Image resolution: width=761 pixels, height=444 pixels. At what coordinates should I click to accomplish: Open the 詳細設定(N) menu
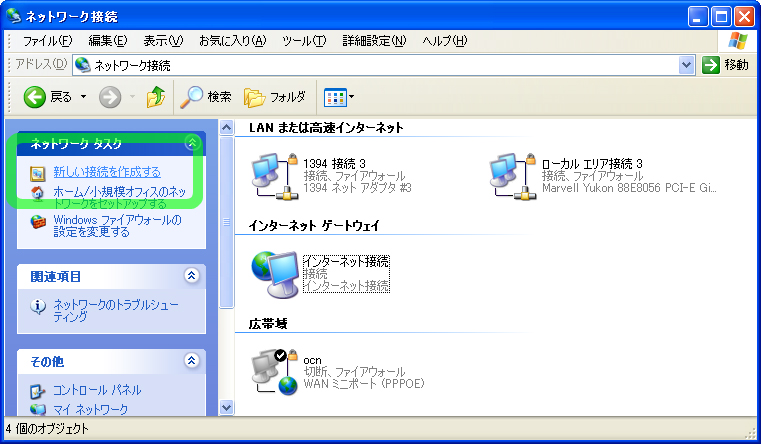374,41
